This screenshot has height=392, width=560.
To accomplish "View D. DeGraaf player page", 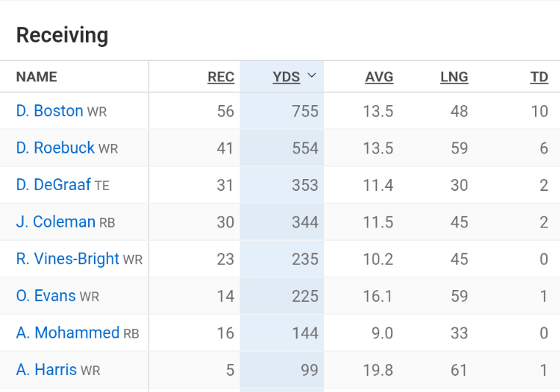I will tap(53, 185).
